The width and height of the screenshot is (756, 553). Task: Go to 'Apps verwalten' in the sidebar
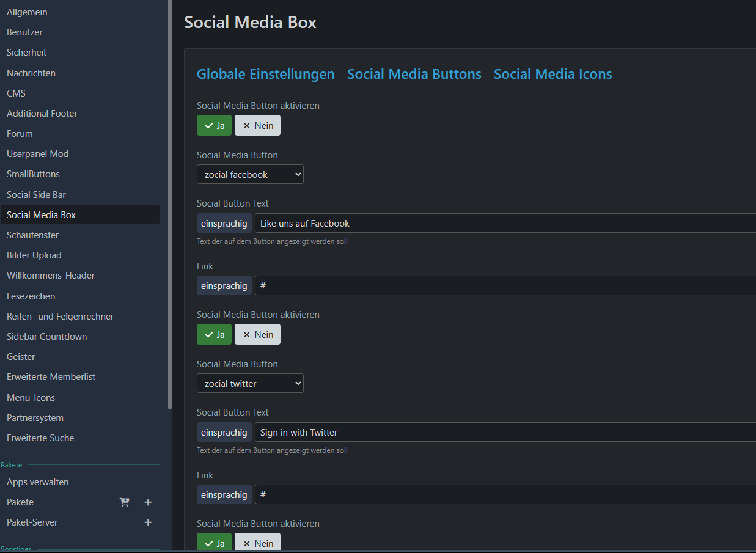point(37,482)
